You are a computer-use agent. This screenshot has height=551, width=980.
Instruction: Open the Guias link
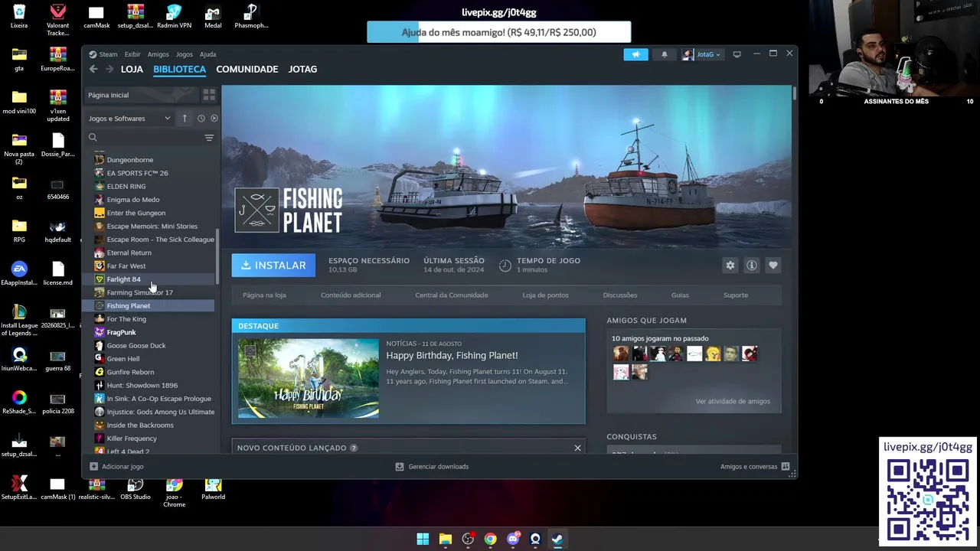point(680,295)
